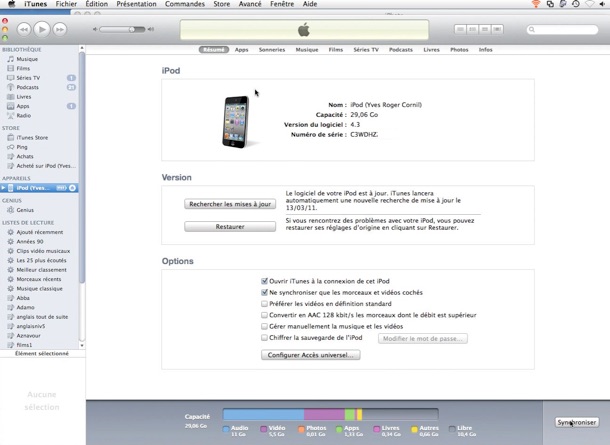Select the Séries TV tab
This screenshot has width=610, height=445.
click(366, 50)
